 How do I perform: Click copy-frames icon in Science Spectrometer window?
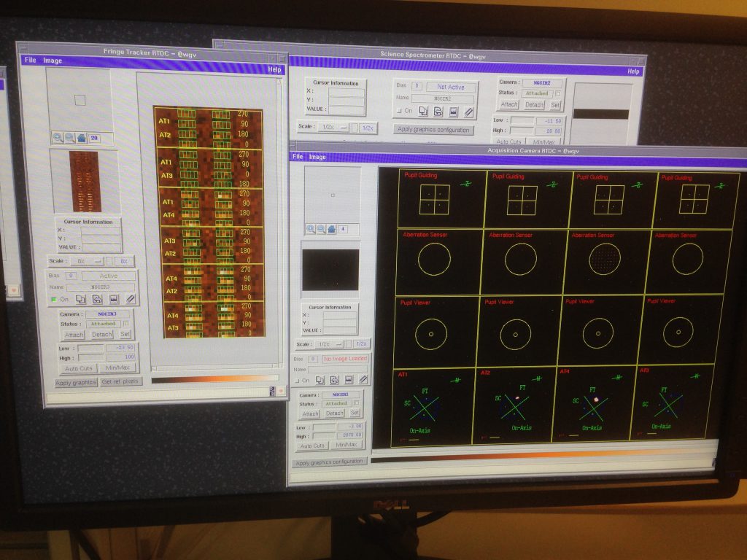[x=423, y=111]
